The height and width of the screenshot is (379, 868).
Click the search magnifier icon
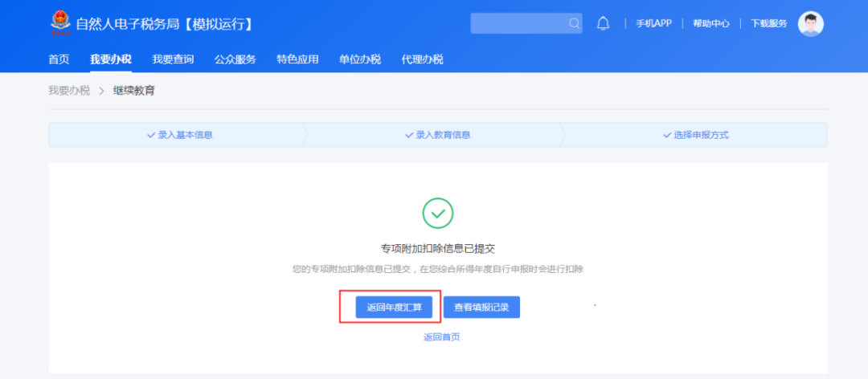[574, 23]
